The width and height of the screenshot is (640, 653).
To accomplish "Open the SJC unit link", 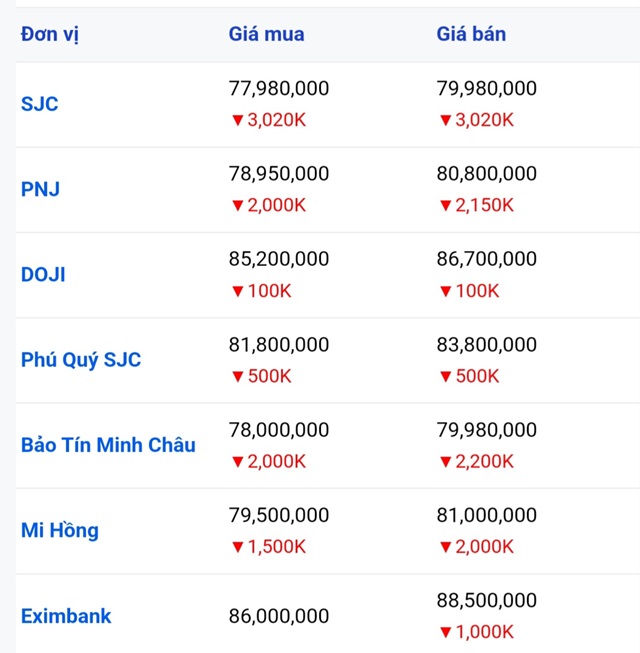I will tap(40, 104).
